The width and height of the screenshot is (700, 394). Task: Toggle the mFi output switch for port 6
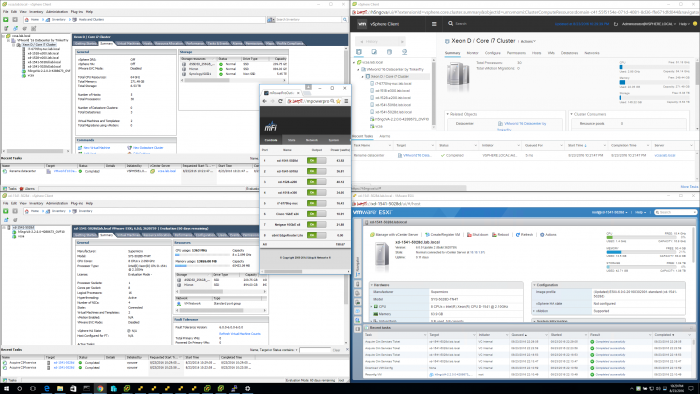[316, 214]
